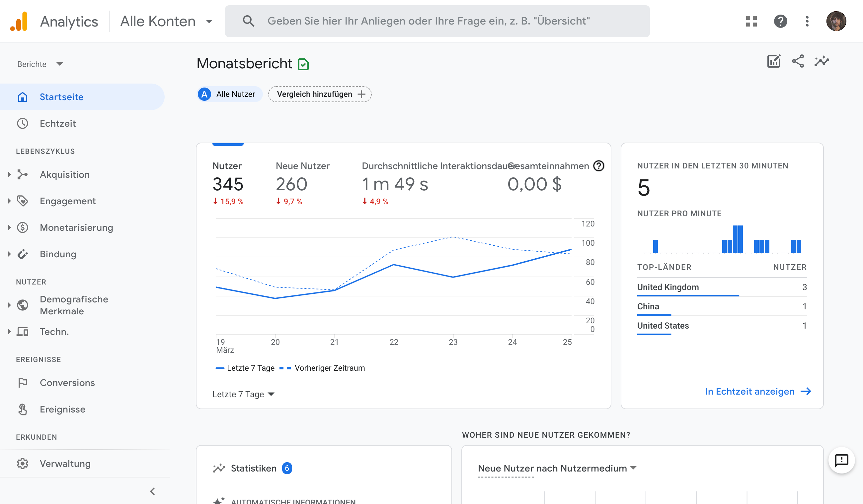Click the help question mark icon
Viewport: 863px width, 504px height.
[x=780, y=21]
